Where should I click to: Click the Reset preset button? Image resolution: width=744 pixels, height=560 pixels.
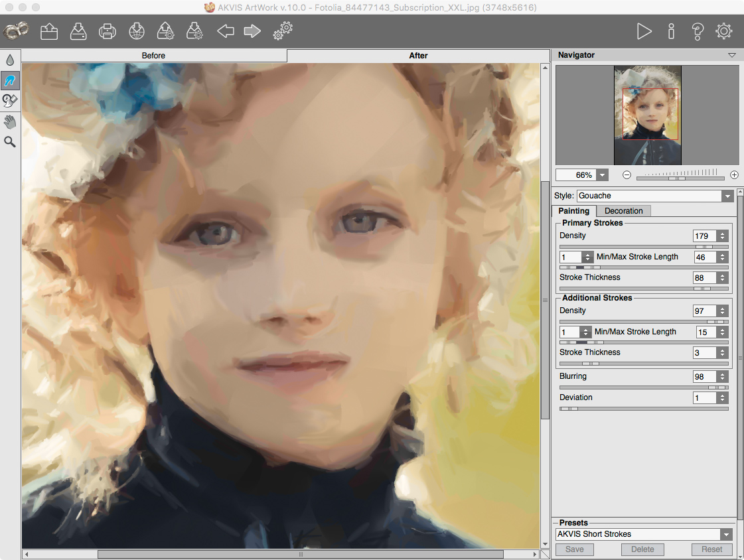(711, 549)
